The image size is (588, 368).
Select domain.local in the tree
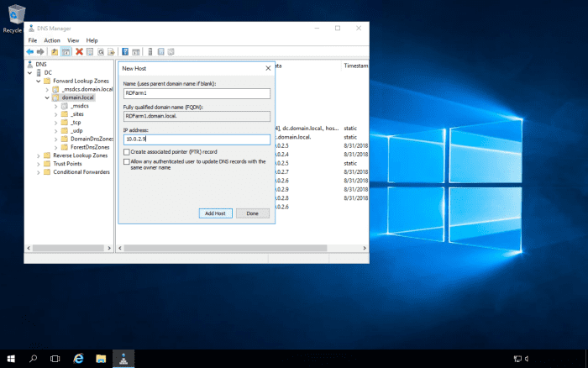[x=77, y=97]
